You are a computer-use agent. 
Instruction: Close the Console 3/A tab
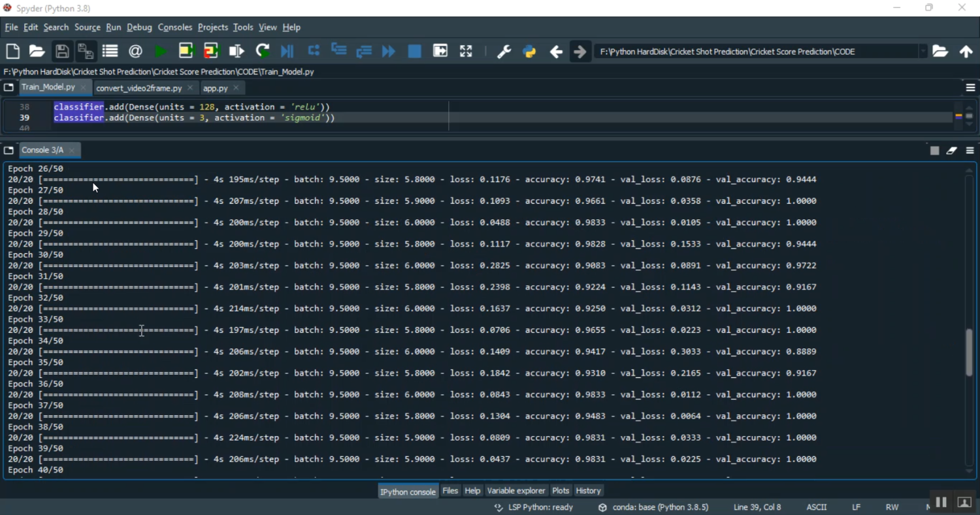72,150
